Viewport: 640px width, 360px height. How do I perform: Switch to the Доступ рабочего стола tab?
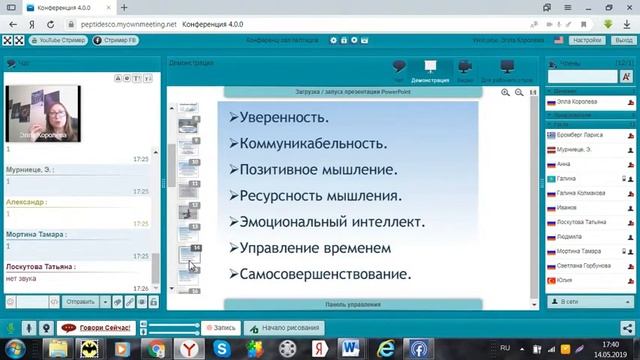[507, 71]
